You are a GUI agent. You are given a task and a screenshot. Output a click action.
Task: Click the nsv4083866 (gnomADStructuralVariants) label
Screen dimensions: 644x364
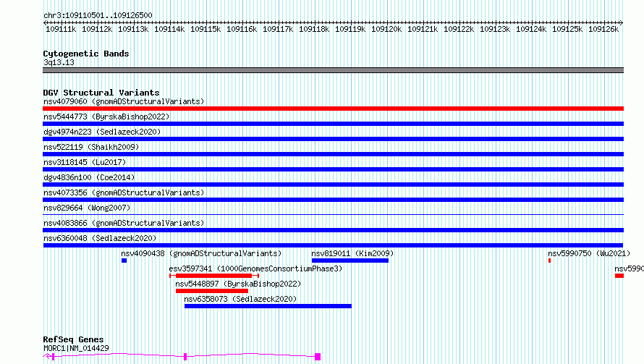pyautogui.click(x=124, y=223)
